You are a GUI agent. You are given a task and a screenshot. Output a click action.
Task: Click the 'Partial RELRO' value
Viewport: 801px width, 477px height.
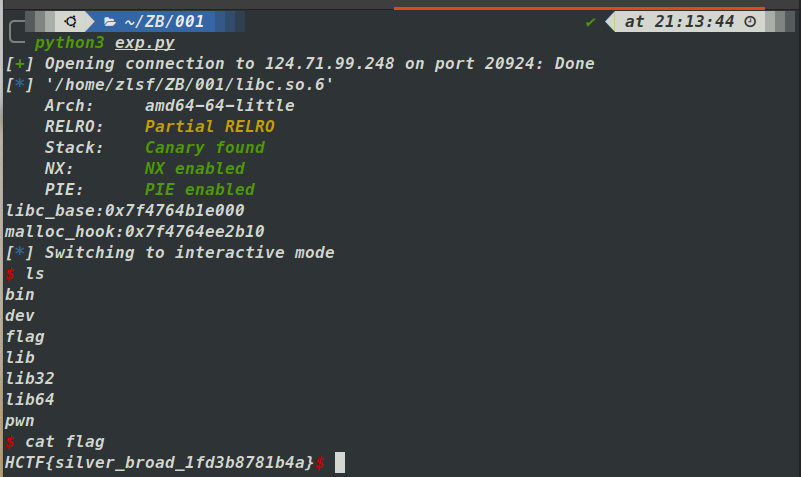[x=209, y=127]
